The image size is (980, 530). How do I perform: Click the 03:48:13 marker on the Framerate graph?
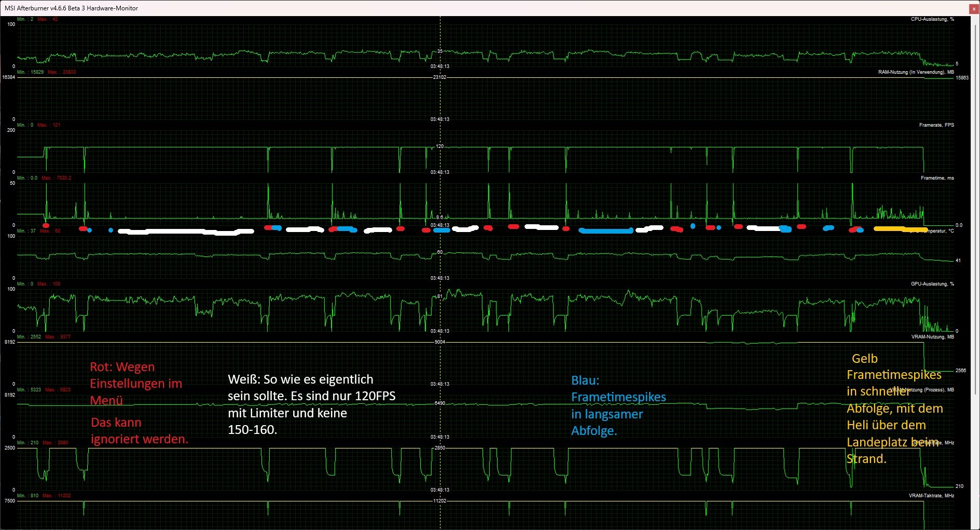439,172
